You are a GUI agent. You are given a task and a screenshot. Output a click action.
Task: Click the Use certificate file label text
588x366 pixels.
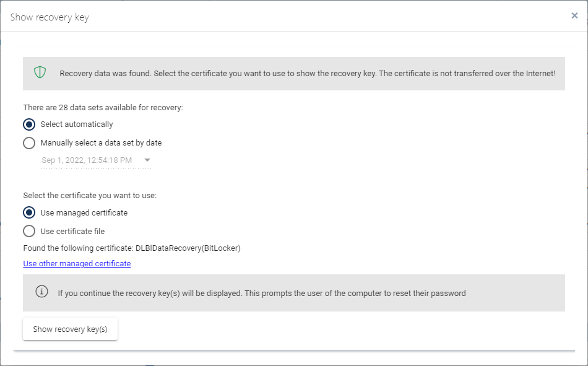tap(72, 231)
